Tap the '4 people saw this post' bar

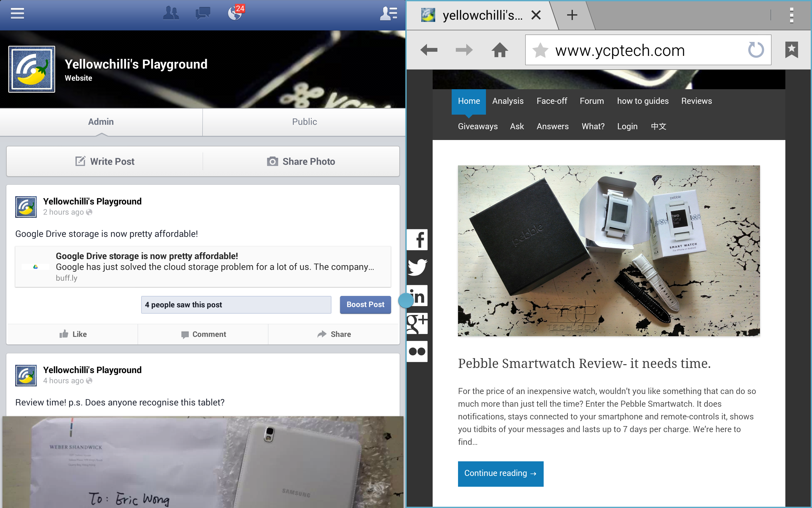(236, 305)
